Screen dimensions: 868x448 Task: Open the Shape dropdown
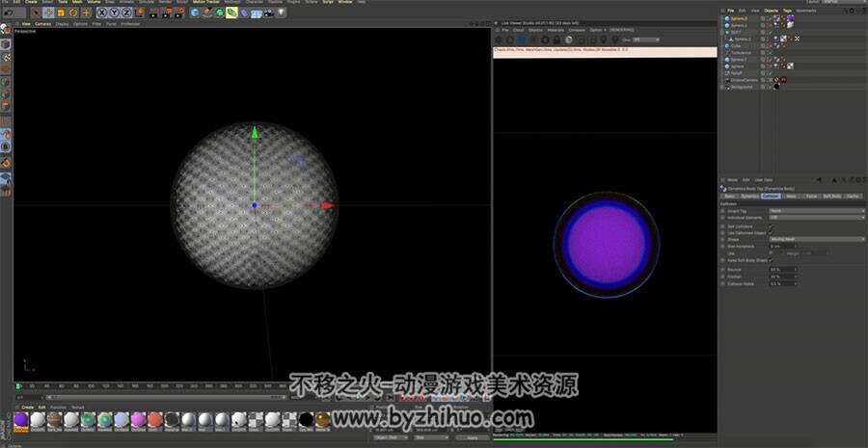817,239
